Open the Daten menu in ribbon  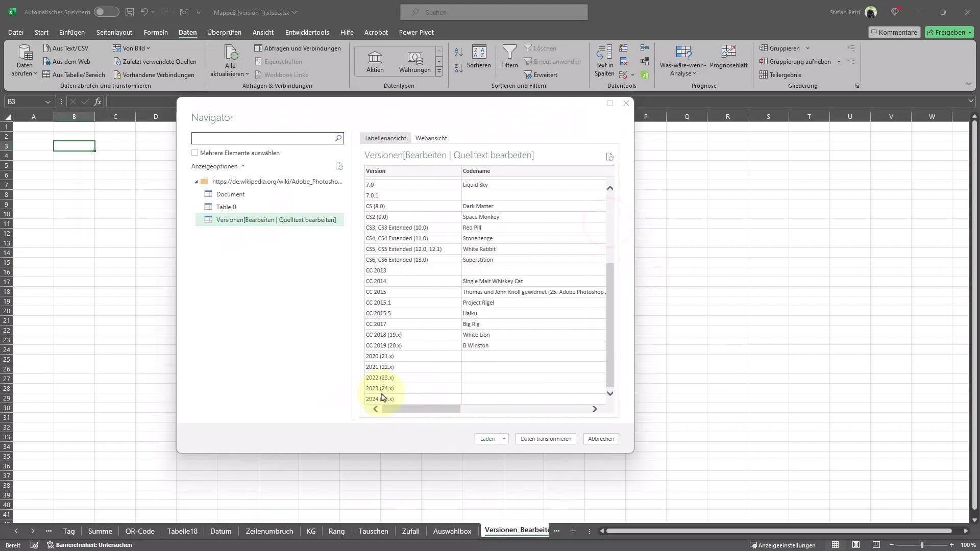[x=187, y=32]
